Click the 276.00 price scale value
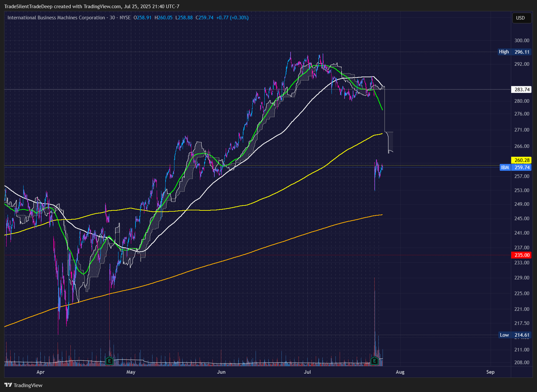 pos(521,114)
